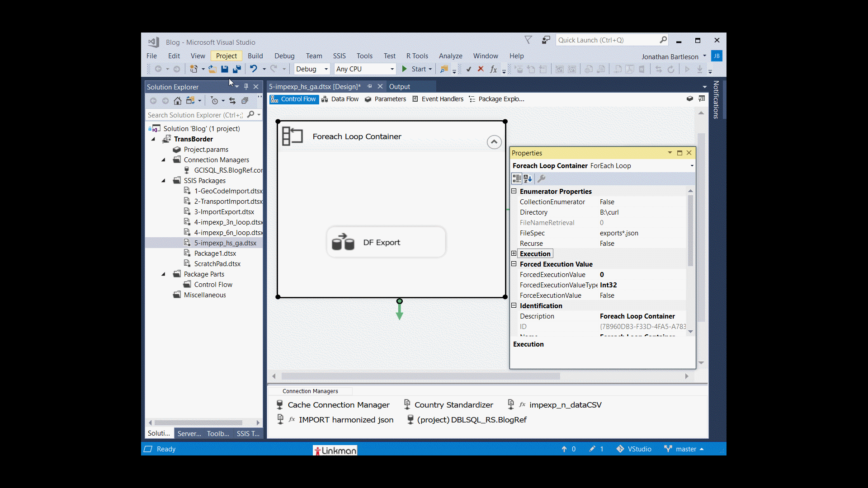Click the designer horizontal scrollbar

[420, 376]
